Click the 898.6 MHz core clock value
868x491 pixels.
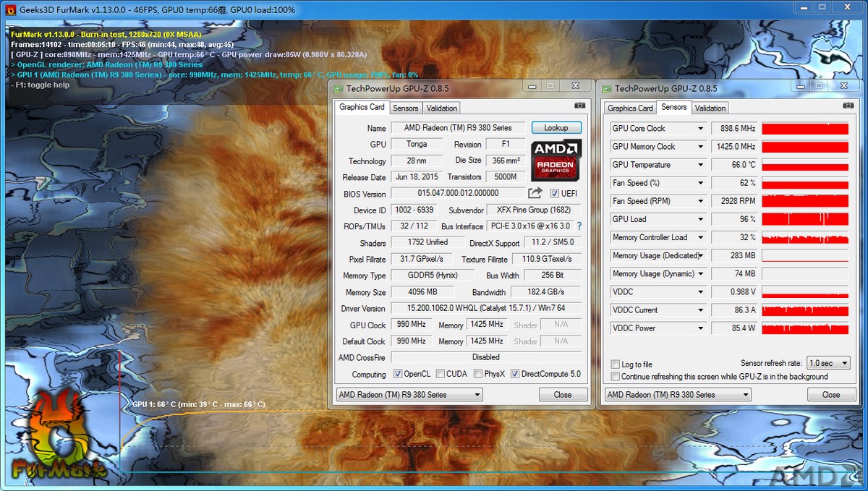(x=734, y=129)
